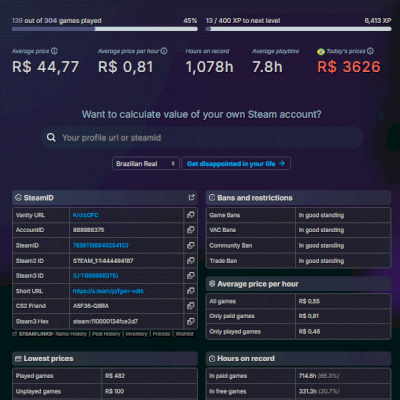Open the Wishlist link
Image resolution: width=400 pixels, height=400 pixels.
click(184, 334)
